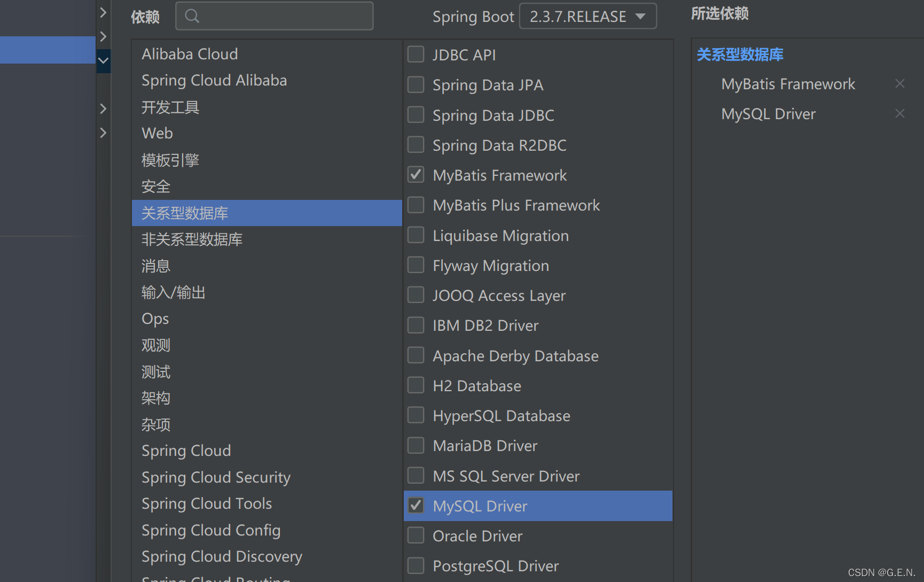Enable JOOQ Access Layer checkbox
This screenshot has width=924, height=582.
click(416, 295)
